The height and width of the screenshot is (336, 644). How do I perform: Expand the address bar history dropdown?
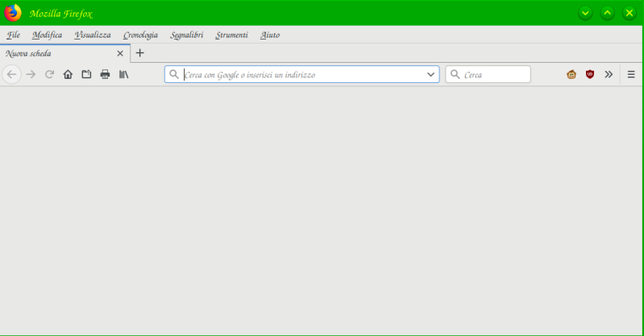(x=430, y=74)
